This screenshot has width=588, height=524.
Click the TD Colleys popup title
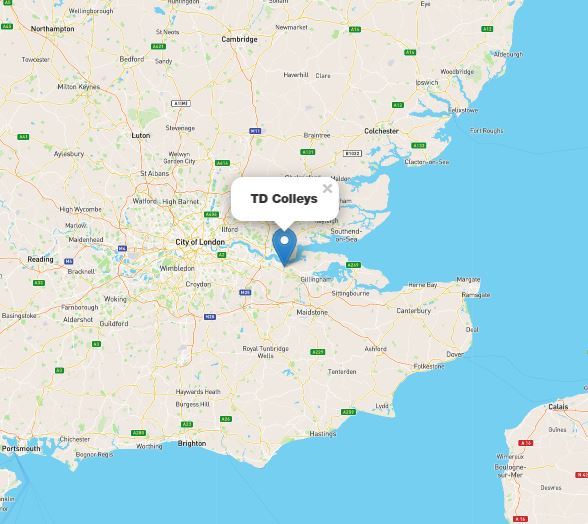coord(284,198)
